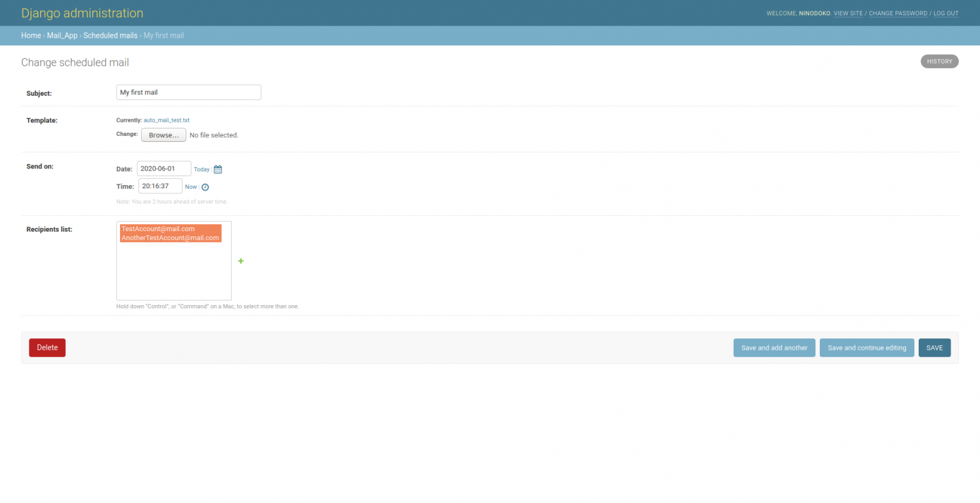The height and width of the screenshot is (503, 980).
Task: Open the auto_mail_test.txt template file
Action: (166, 120)
